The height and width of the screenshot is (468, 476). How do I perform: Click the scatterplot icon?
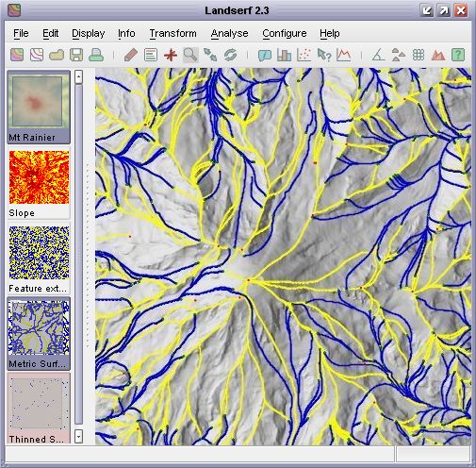(x=304, y=55)
